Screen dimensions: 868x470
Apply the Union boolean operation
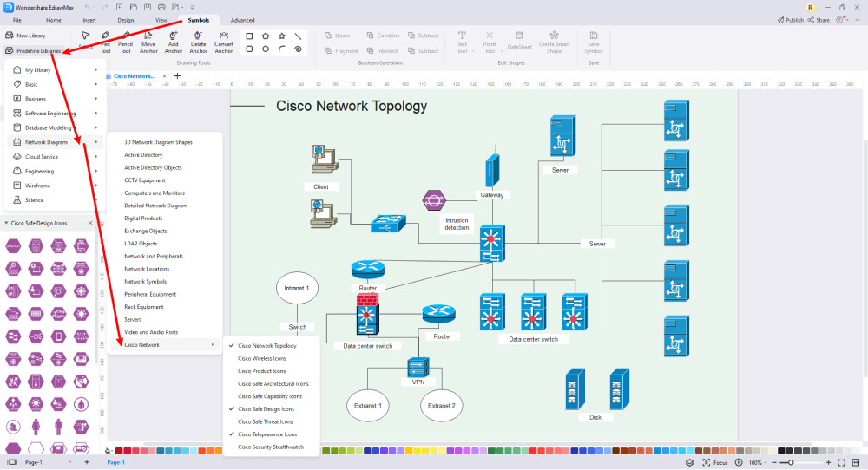(337, 36)
